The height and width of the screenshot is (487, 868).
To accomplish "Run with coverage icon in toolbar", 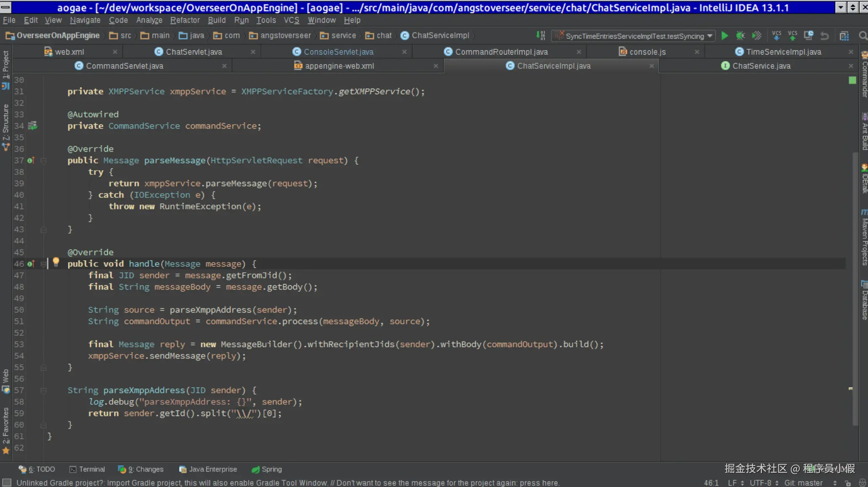I will 757,36.
